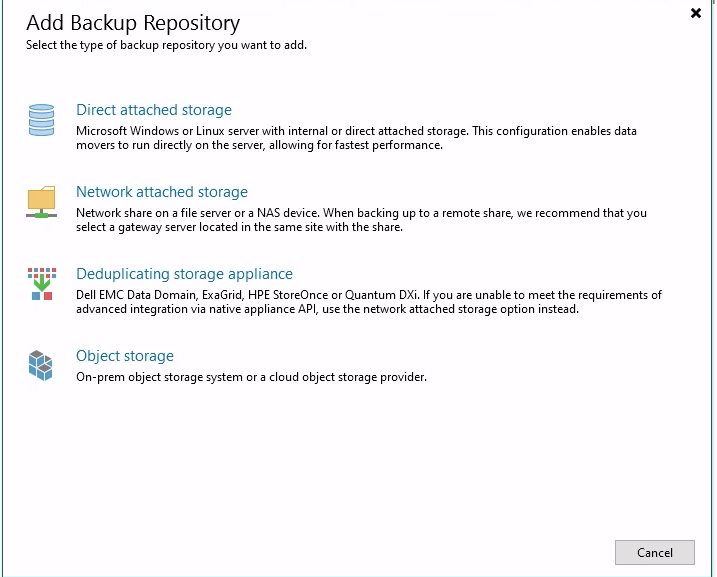Click the Object storage cubes icon
This screenshot has height=577, width=717.
click(40, 365)
